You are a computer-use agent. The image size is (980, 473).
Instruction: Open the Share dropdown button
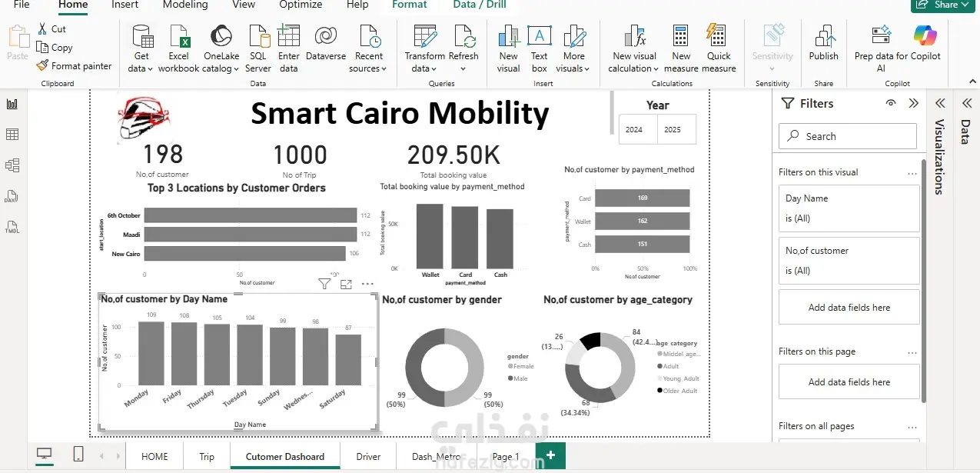944,5
